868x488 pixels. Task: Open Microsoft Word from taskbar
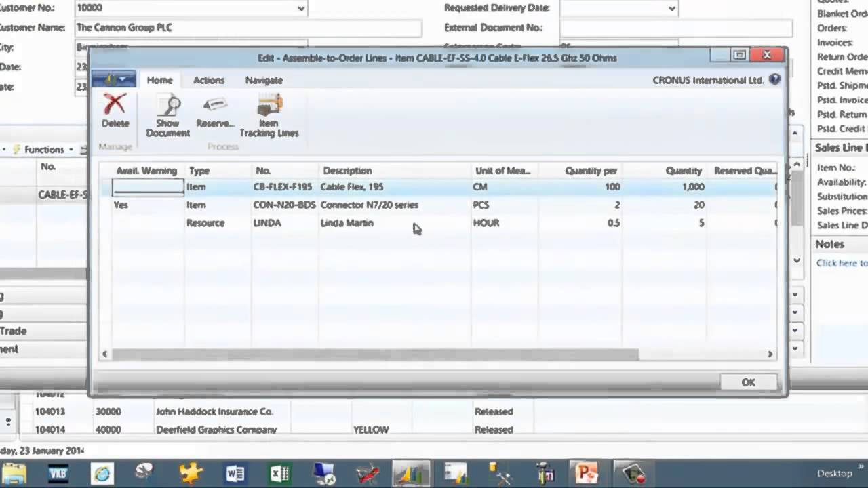click(x=235, y=473)
